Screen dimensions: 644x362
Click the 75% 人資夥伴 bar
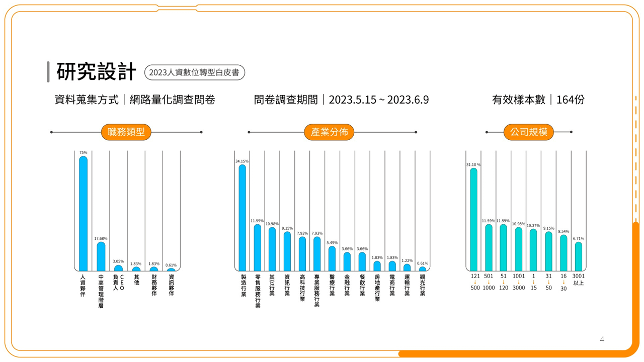tap(83, 214)
